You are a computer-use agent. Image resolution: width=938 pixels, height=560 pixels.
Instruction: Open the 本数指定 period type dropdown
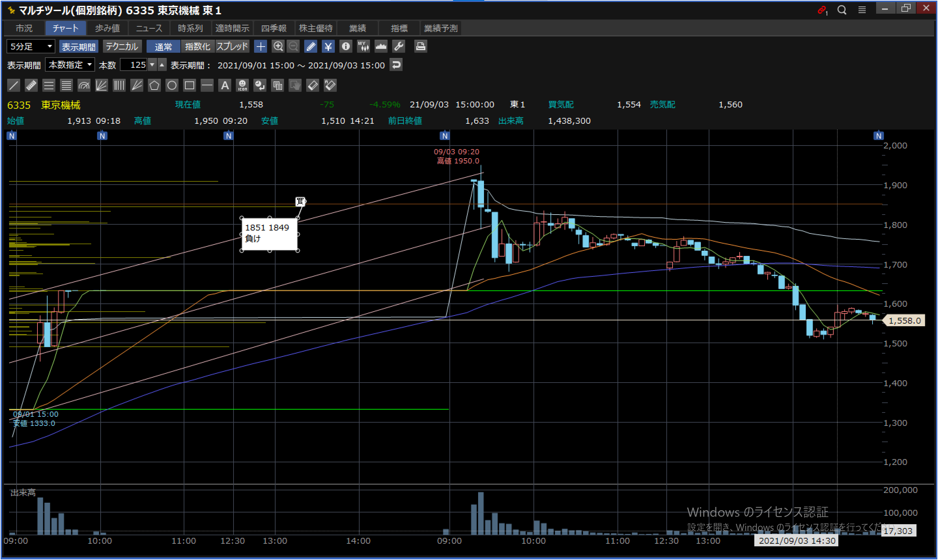(70, 65)
